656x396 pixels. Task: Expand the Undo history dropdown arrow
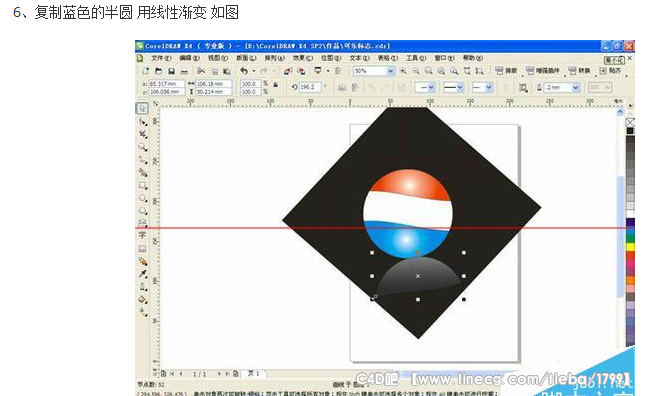(x=254, y=72)
